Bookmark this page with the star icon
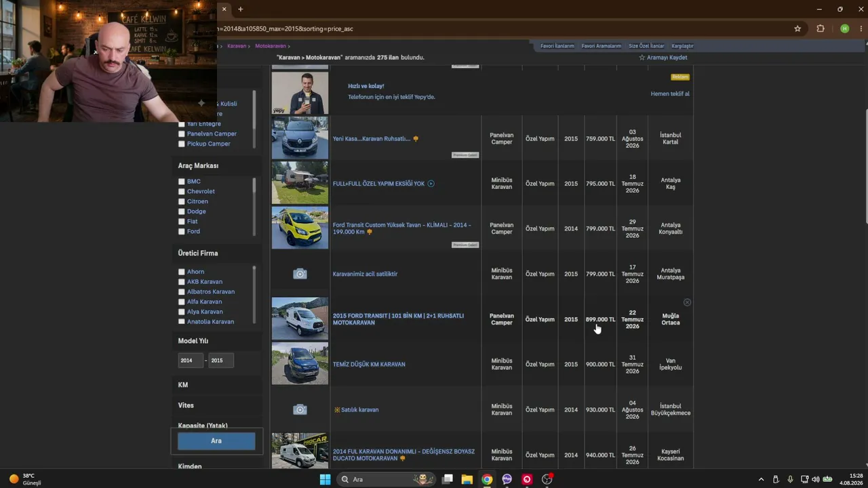 (797, 28)
